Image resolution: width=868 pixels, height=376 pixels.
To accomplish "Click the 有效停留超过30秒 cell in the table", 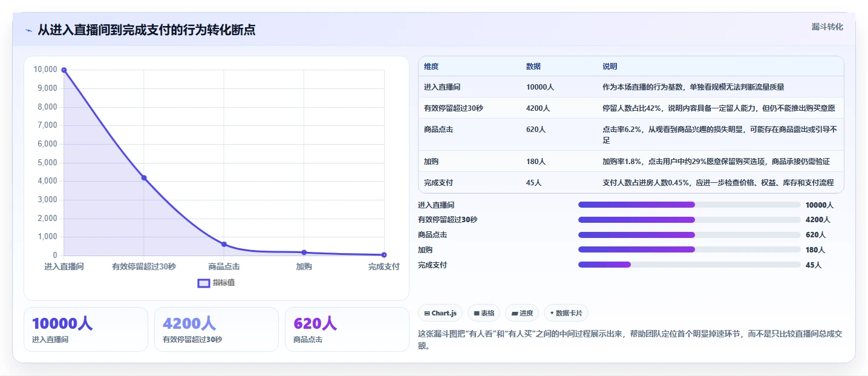I will coord(454,108).
